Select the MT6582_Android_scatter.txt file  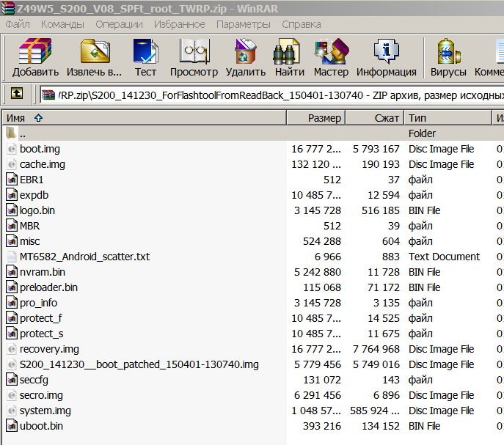coord(84,257)
